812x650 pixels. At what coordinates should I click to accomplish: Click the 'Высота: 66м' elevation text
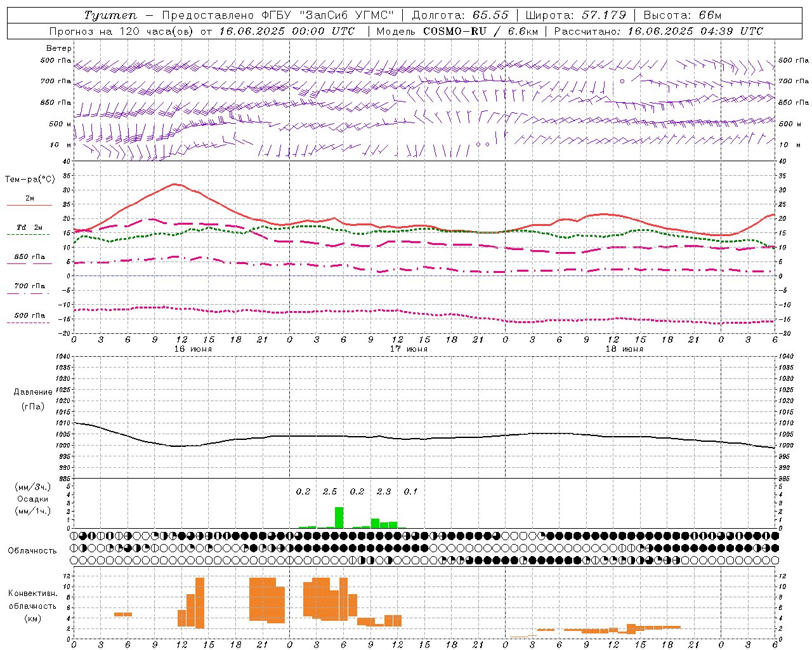(682, 15)
